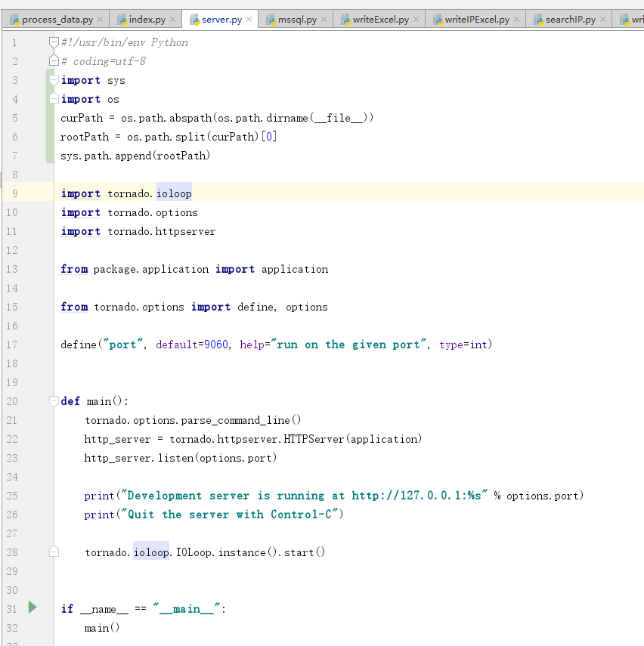Click the Python file icon on process_data.py tab
This screenshot has width=644, height=646.
click(15, 20)
